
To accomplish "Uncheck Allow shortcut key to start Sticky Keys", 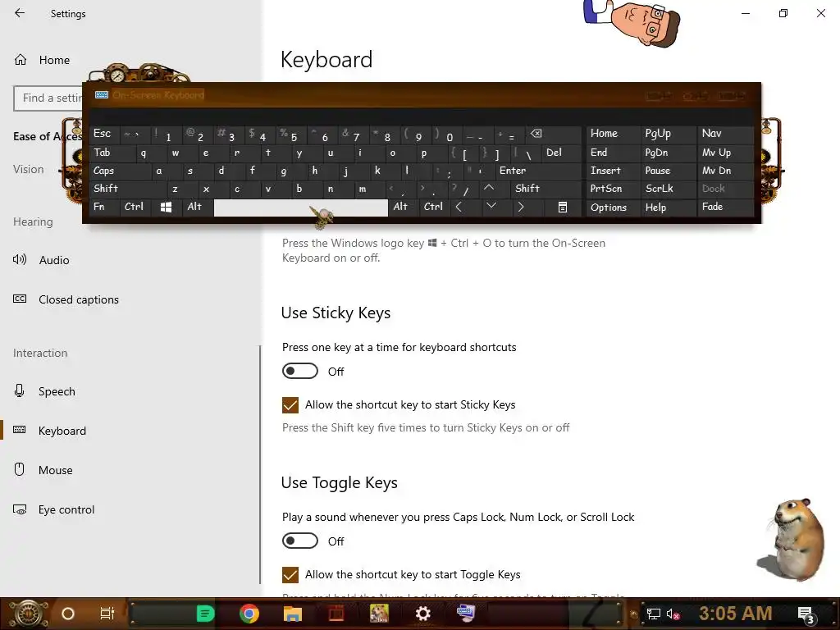I will point(290,405).
